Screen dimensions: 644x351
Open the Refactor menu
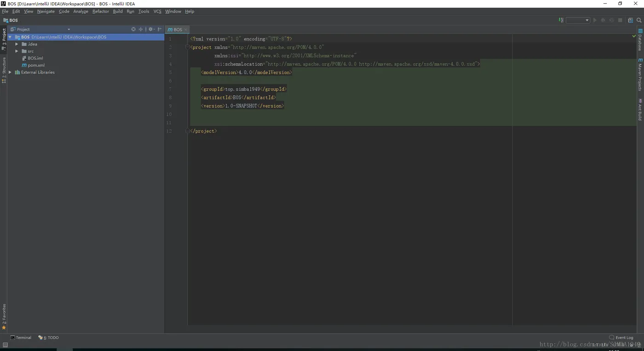pos(101,11)
